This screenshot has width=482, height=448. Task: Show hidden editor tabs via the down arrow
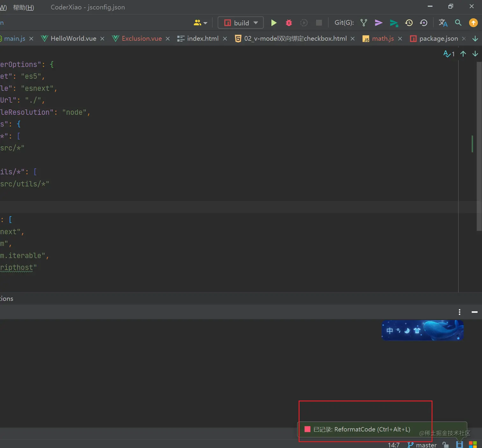[475, 39]
